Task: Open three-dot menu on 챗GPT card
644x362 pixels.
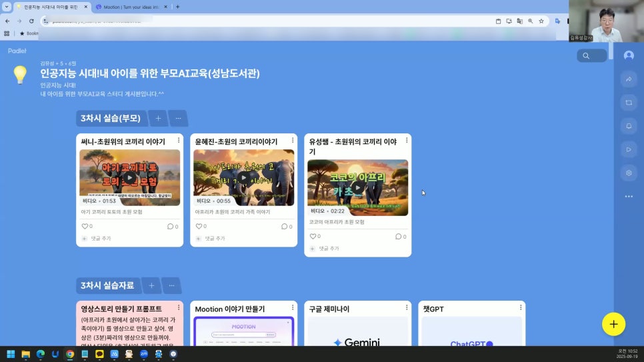Action: [x=521, y=308]
